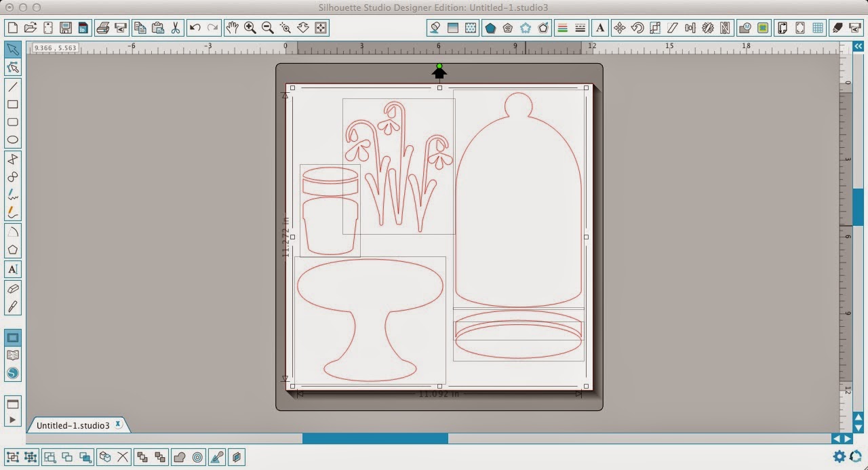
Task: Activate the Text tool
Action: click(x=12, y=269)
